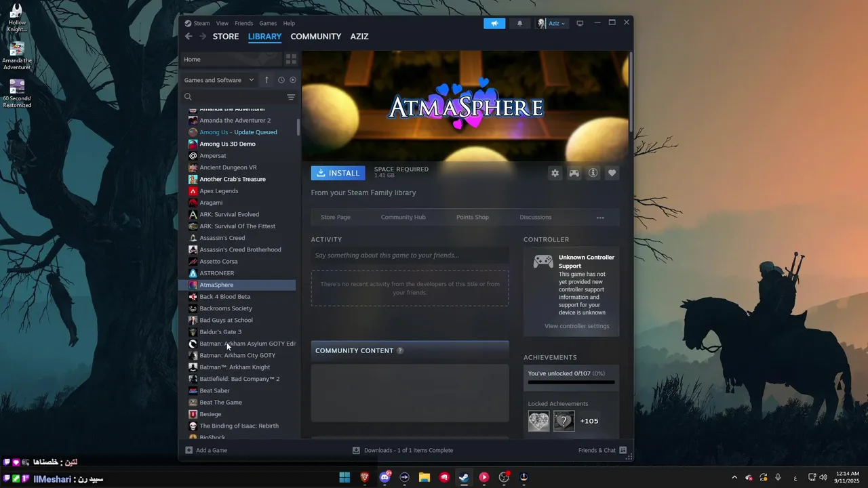The width and height of the screenshot is (868, 488).
Task: Open the Friends & Chat panel
Action: click(x=602, y=450)
